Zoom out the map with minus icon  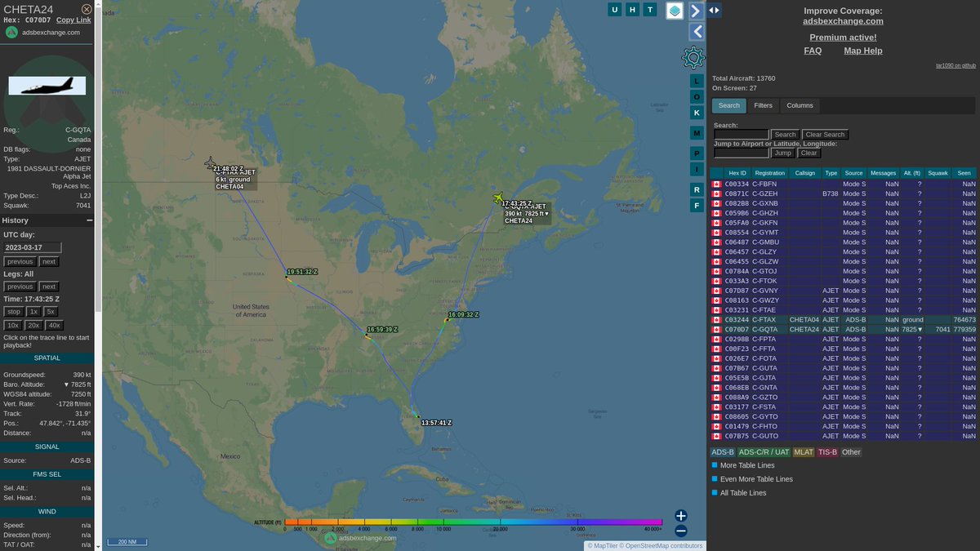(681, 531)
